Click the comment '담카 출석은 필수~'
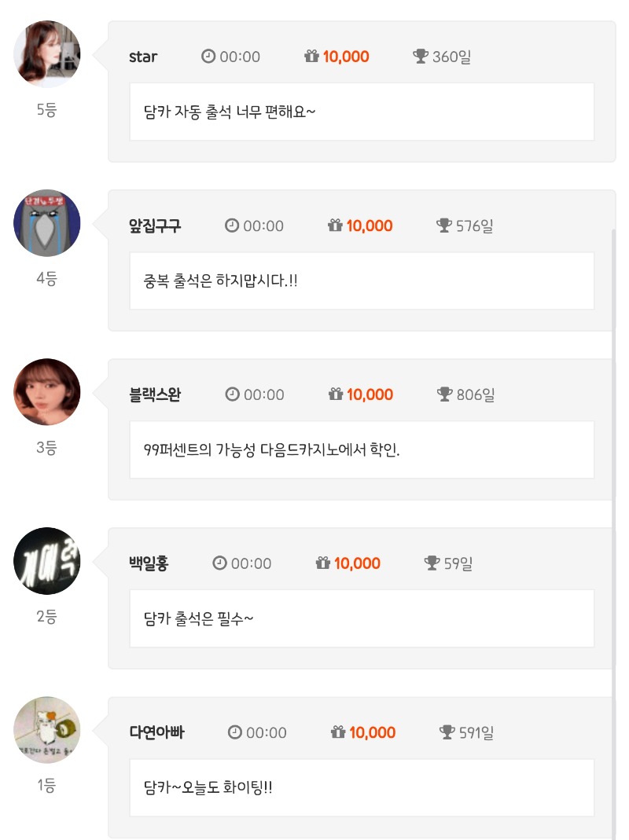The image size is (629, 840). 199,618
